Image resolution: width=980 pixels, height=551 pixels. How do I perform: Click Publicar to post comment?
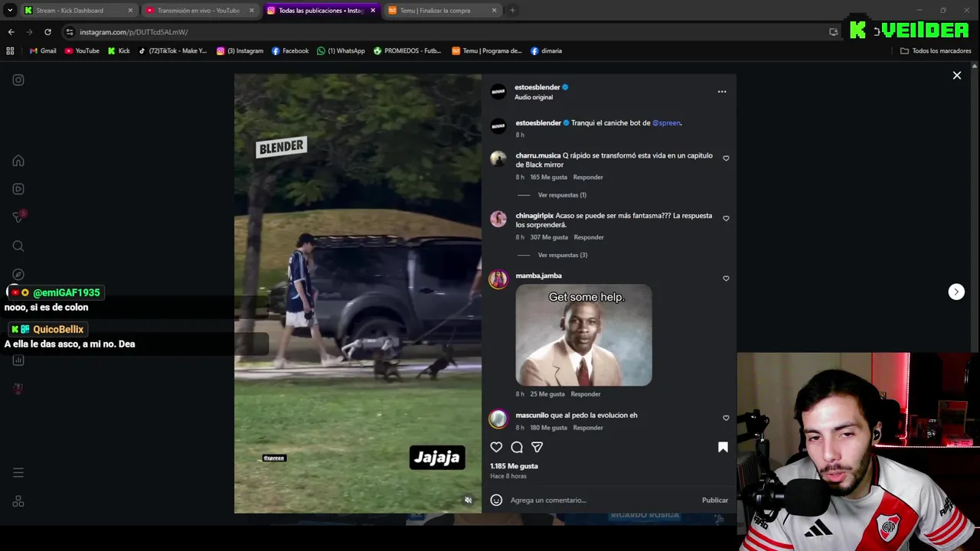coord(715,500)
